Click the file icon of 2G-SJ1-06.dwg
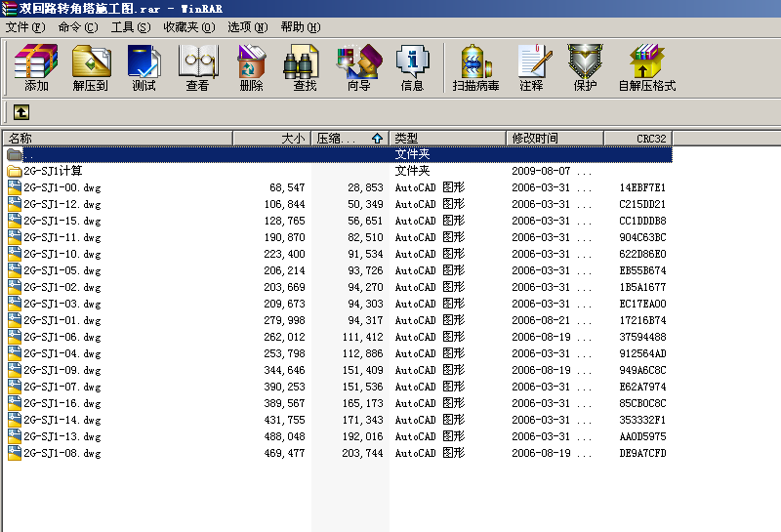 click(x=15, y=337)
